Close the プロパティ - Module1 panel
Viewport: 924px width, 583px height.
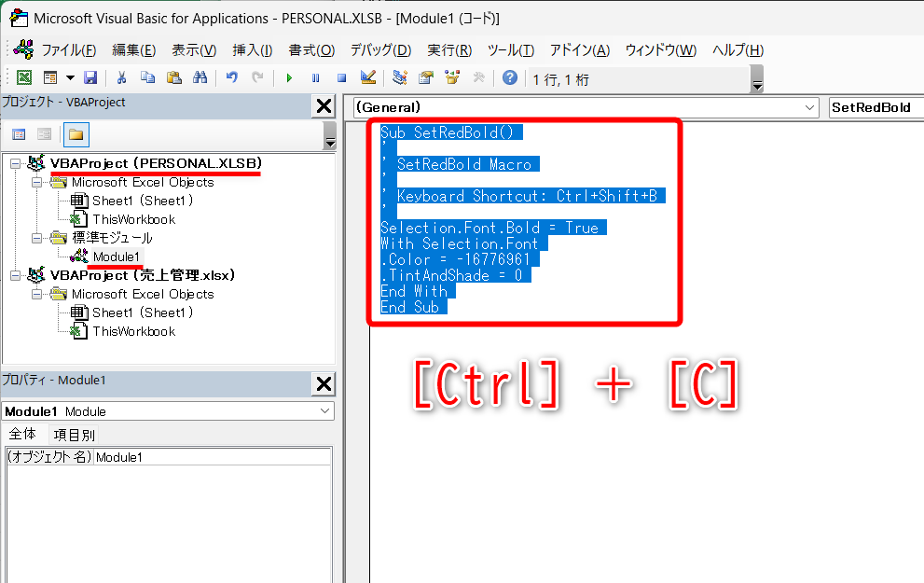[324, 383]
